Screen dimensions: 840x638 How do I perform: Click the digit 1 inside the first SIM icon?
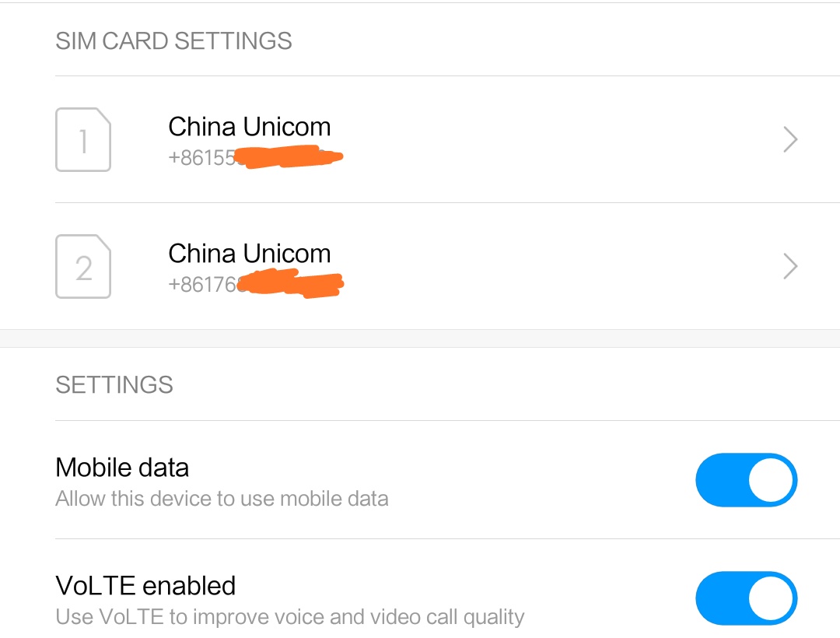(83, 142)
